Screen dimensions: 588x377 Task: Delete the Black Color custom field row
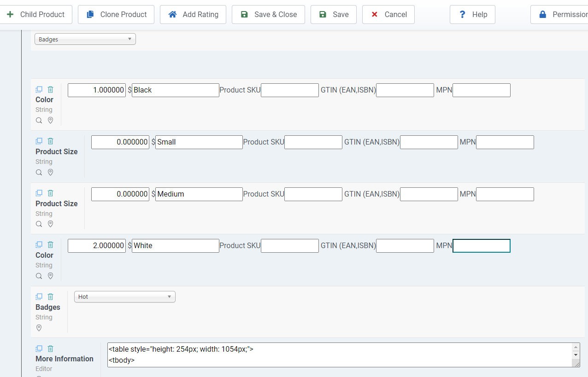pos(51,89)
